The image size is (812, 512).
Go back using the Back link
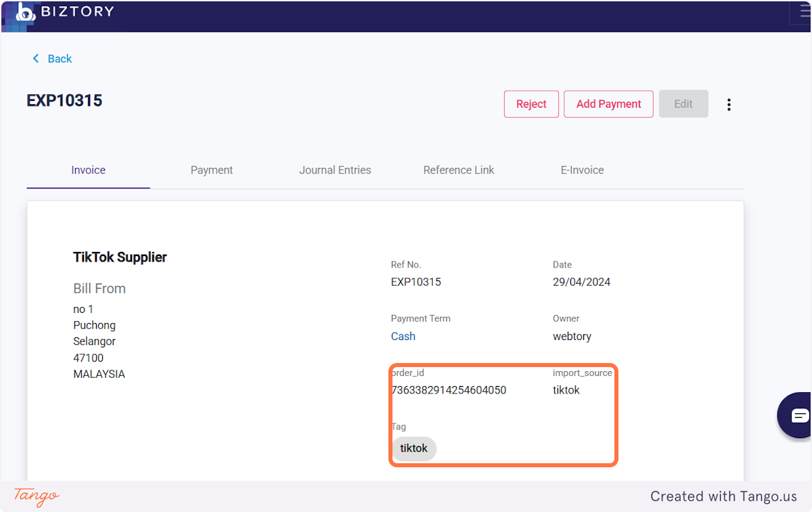(52, 59)
